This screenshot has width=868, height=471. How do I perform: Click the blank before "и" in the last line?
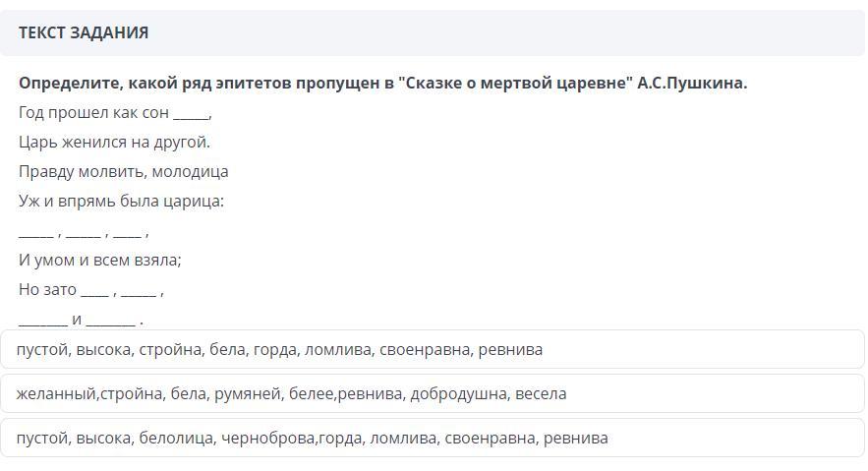pyautogui.click(x=43, y=323)
